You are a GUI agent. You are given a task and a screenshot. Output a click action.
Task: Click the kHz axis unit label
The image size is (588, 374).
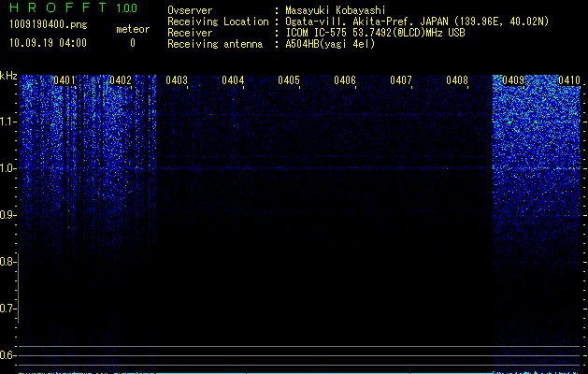[x=8, y=76]
